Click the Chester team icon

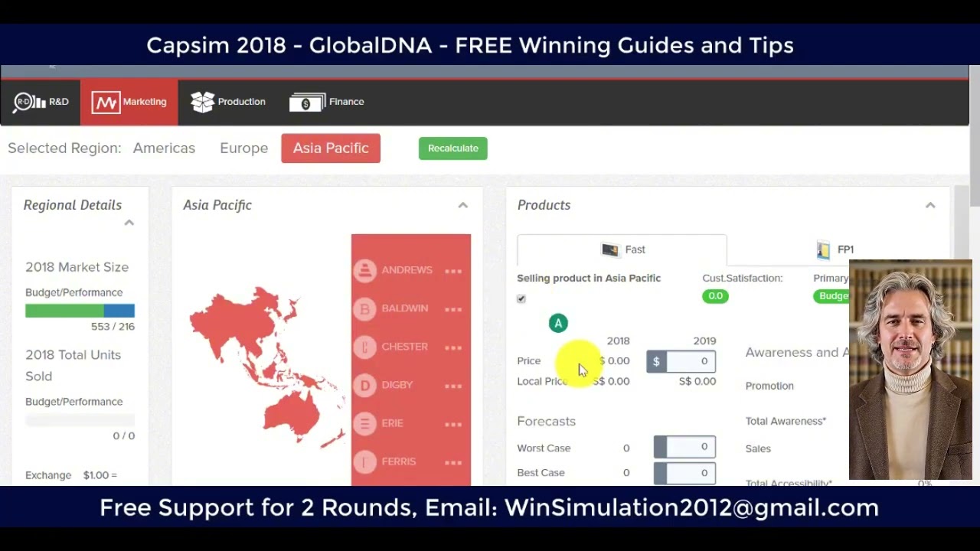tap(365, 347)
